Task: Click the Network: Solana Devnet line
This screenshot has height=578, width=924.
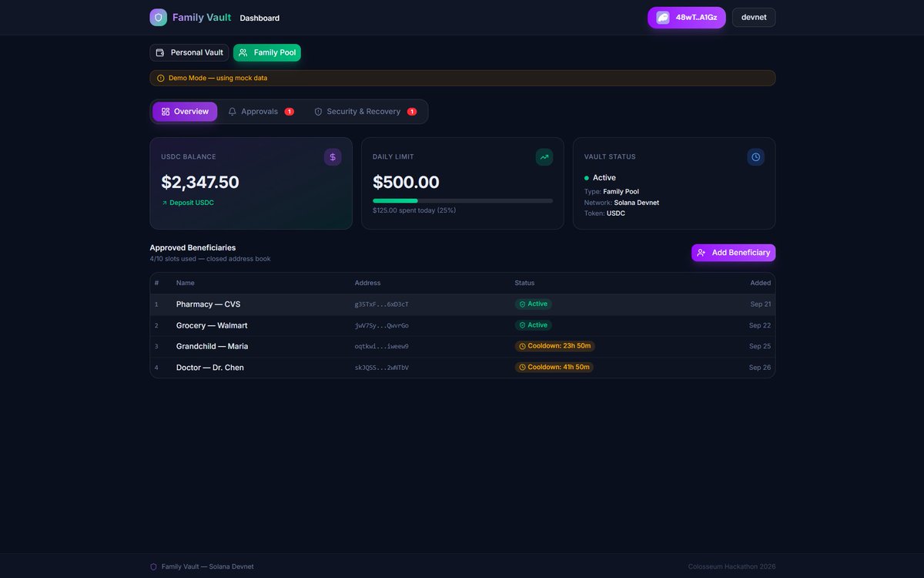Action: click(621, 203)
